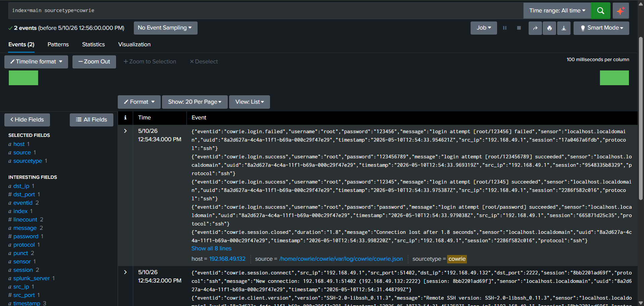Open the message field
This screenshot has width=644, height=306.
pos(25,228)
